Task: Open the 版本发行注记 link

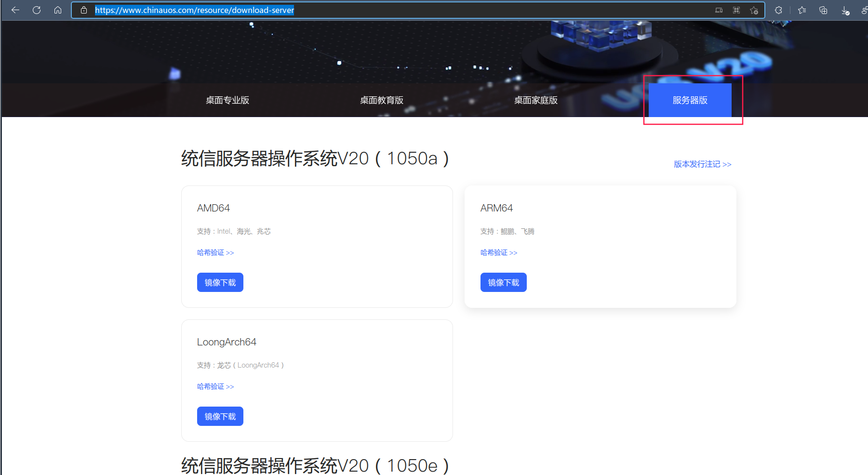Action: [703, 164]
